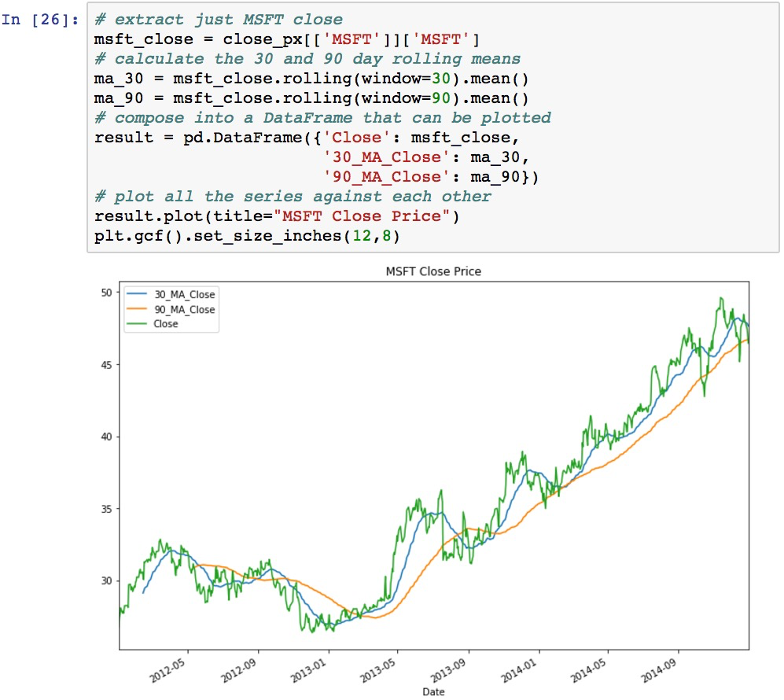Click the comment 'extract just MSFT close'
784x700 pixels.
[x=219, y=20]
